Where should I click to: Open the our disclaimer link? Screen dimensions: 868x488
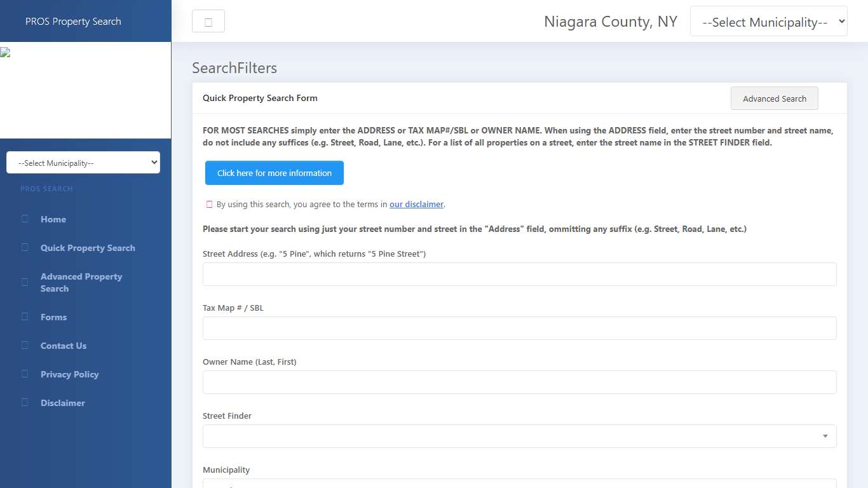pyautogui.click(x=416, y=204)
